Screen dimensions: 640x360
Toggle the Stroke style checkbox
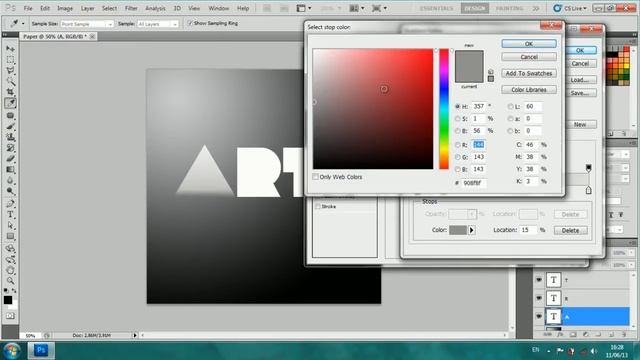tap(318, 207)
